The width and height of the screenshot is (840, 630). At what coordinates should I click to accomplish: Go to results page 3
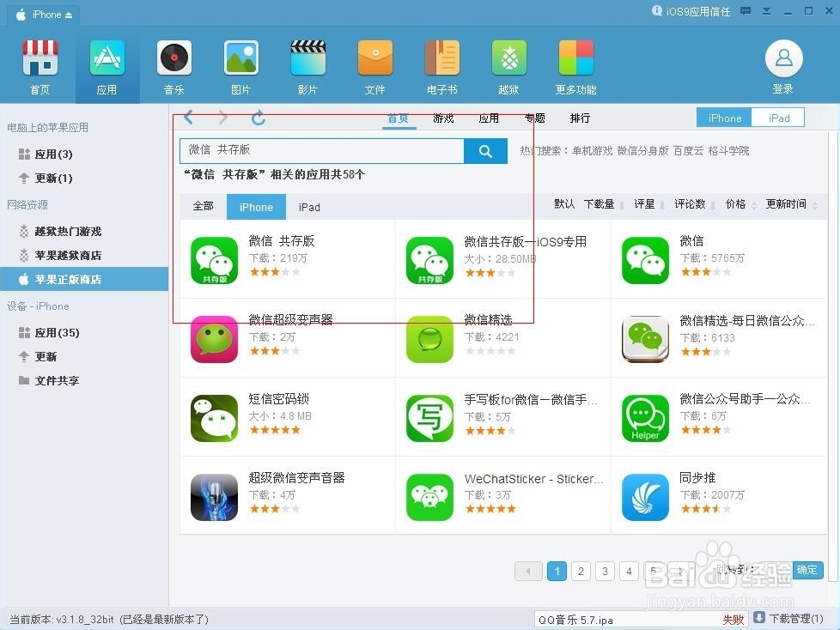point(605,571)
